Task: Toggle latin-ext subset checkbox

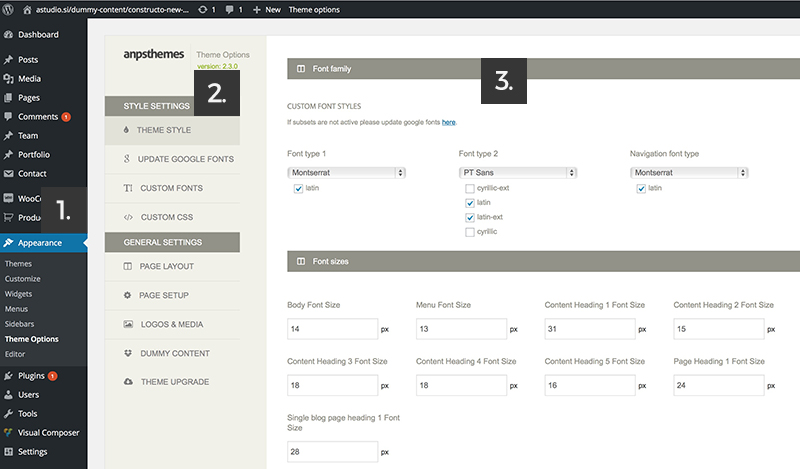Action: [x=470, y=217]
